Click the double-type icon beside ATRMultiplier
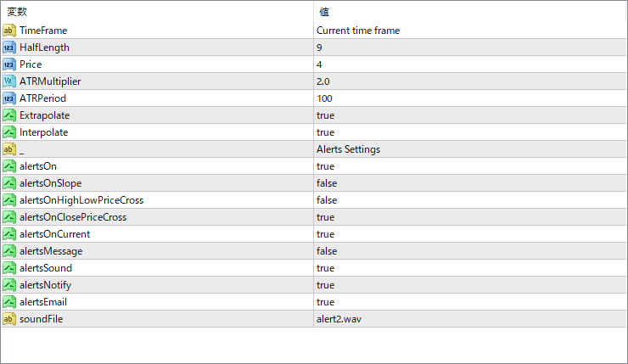Viewport: 628px width, 364px height. [9, 81]
